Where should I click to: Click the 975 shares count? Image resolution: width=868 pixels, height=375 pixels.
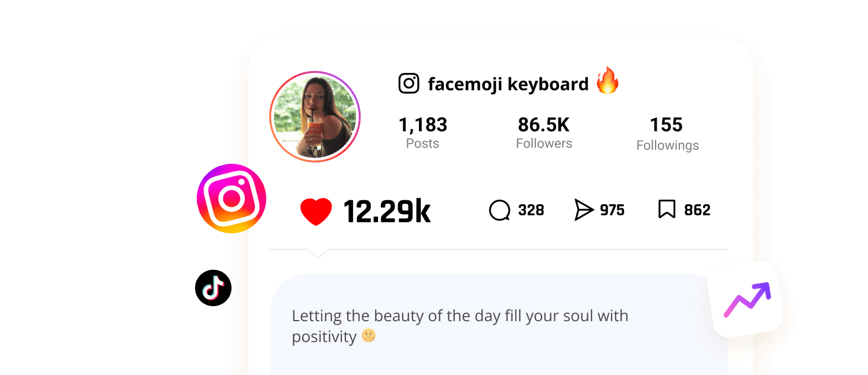point(612,210)
